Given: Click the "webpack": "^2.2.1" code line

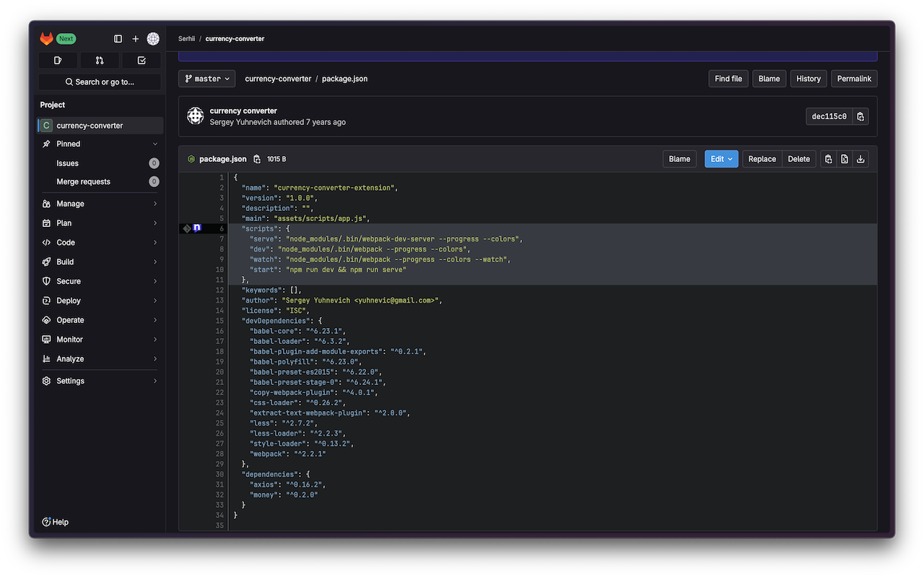Looking at the screenshot, I should (288, 454).
